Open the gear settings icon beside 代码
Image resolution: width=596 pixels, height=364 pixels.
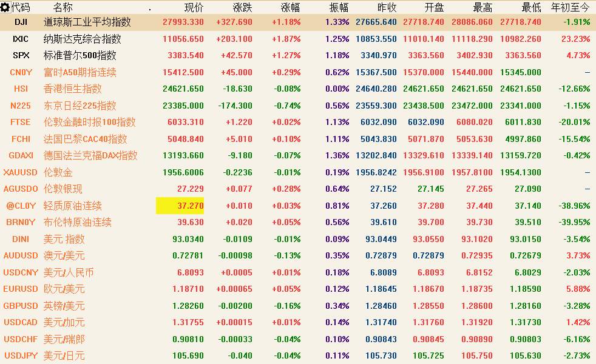(x=5, y=7)
